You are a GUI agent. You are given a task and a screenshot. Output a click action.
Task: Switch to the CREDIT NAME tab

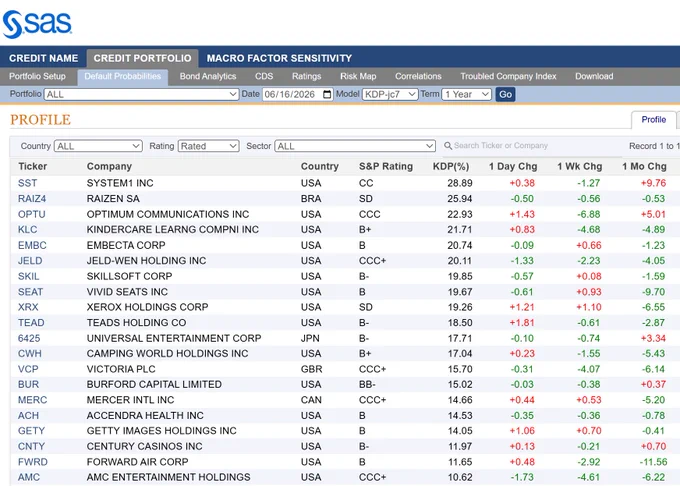(x=43, y=58)
